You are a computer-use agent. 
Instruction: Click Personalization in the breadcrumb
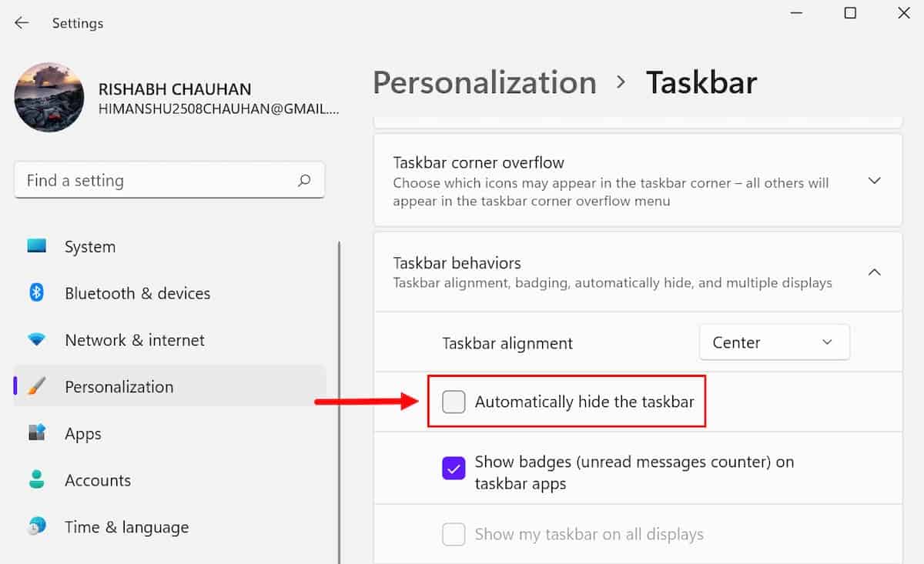484,83
